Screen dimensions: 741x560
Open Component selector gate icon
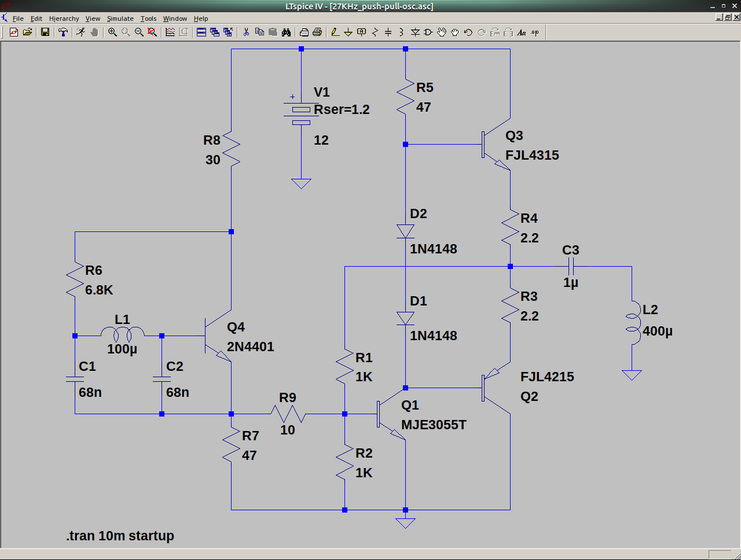point(428,32)
